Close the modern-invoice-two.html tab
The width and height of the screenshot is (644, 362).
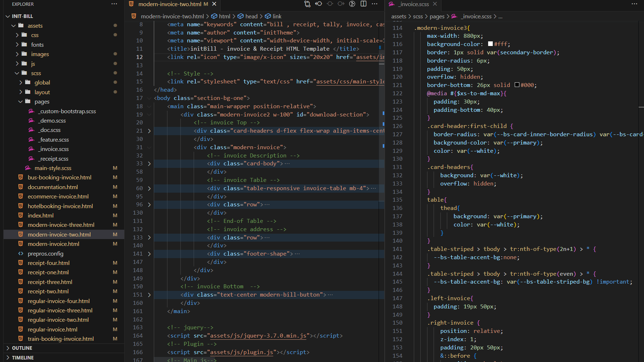click(214, 4)
